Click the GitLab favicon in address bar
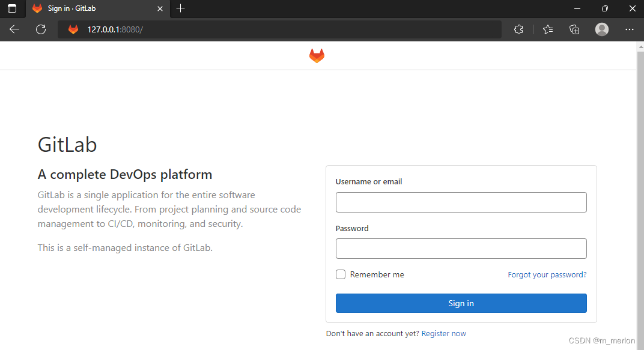The height and width of the screenshot is (350, 644). (73, 29)
